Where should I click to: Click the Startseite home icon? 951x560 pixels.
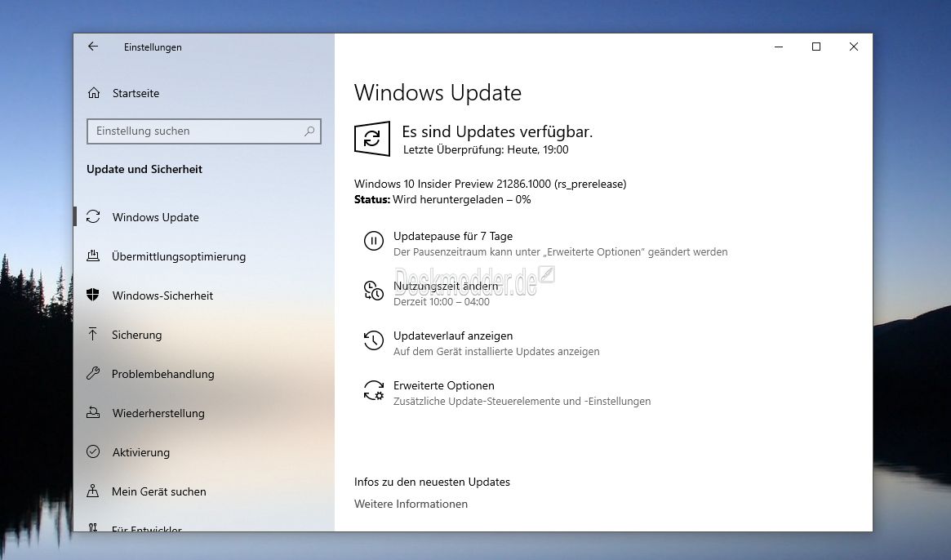pyautogui.click(x=94, y=93)
